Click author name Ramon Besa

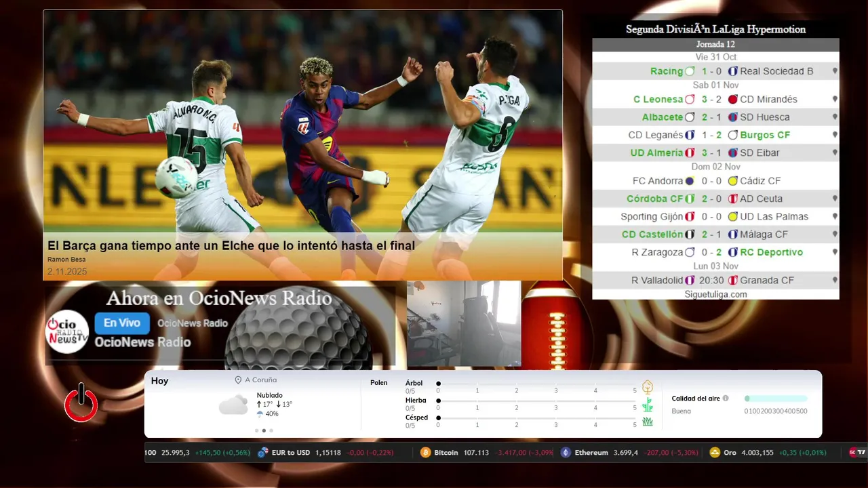coord(66,260)
